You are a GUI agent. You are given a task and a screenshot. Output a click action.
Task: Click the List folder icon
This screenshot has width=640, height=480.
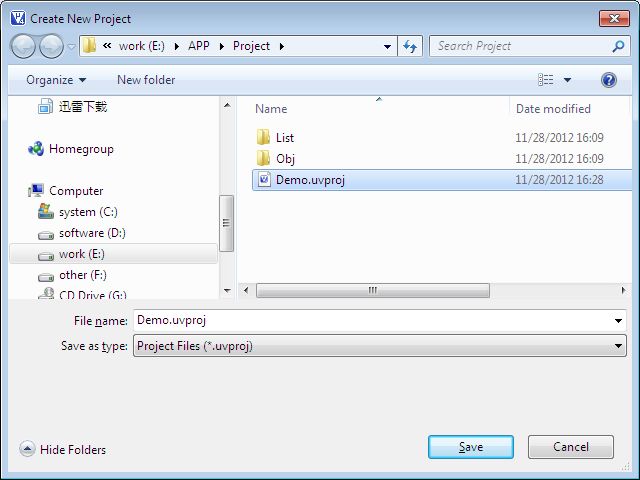(x=263, y=137)
